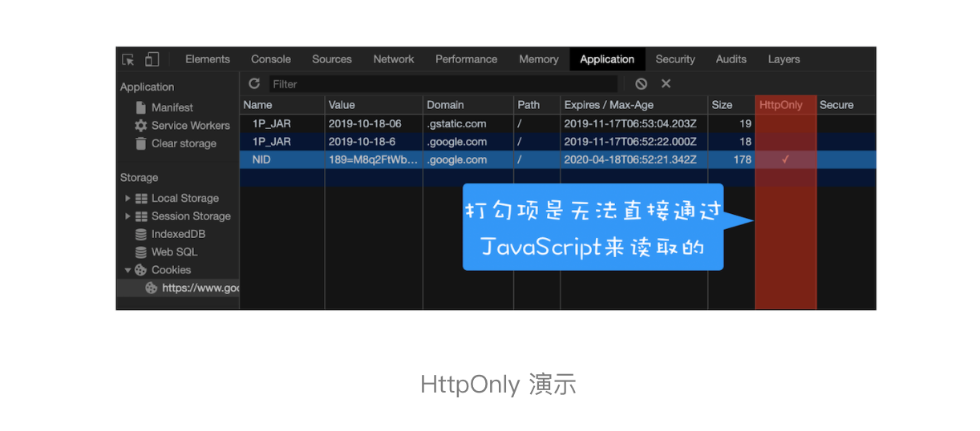The height and width of the screenshot is (431, 980).
Task: Click the value 2019-10-18-6
Action: (x=362, y=142)
